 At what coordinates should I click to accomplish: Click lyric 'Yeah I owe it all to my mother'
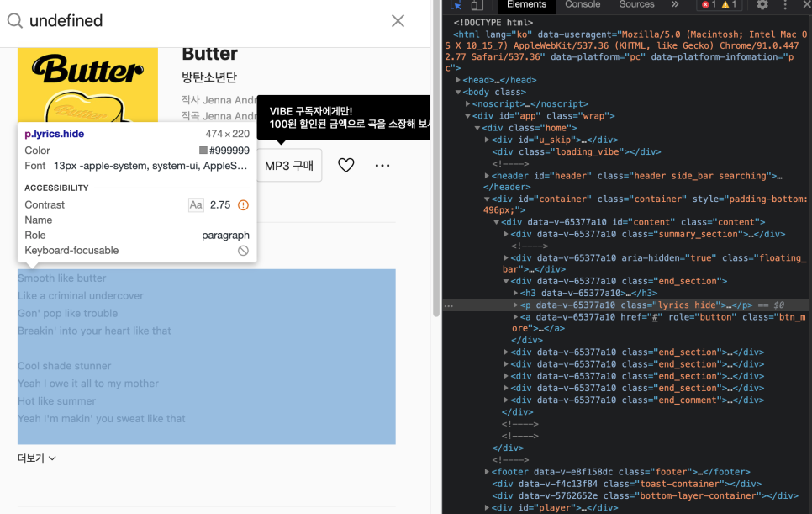pos(88,384)
